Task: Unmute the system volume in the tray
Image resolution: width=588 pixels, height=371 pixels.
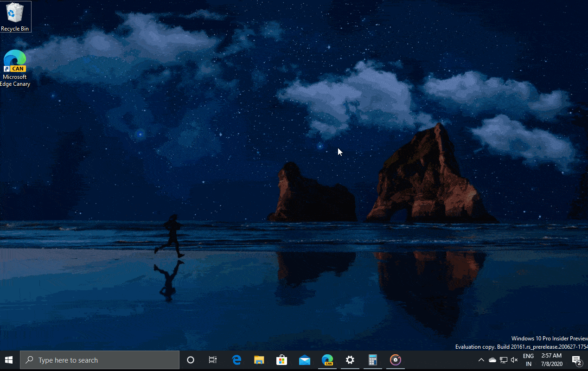Action: point(514,359)
